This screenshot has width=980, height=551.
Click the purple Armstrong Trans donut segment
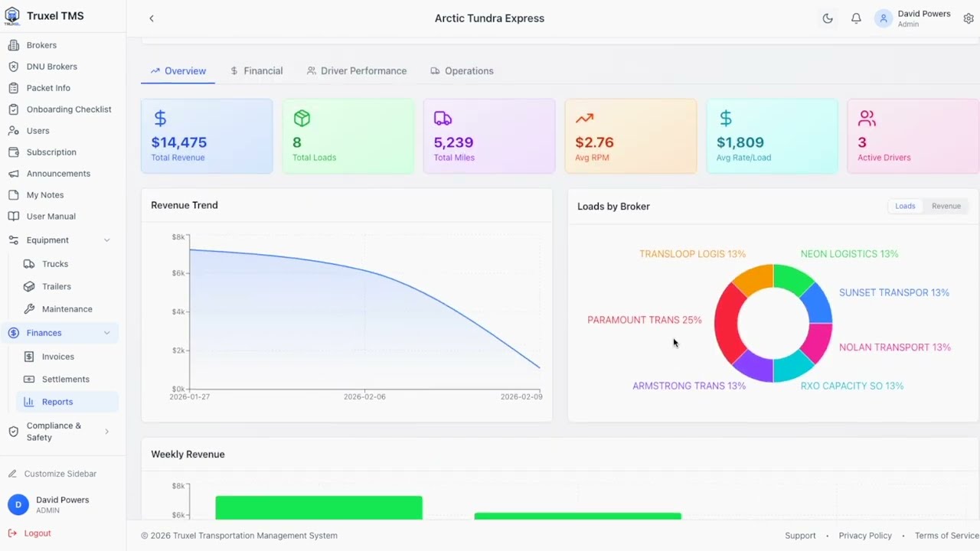click(x=755, y=368)
